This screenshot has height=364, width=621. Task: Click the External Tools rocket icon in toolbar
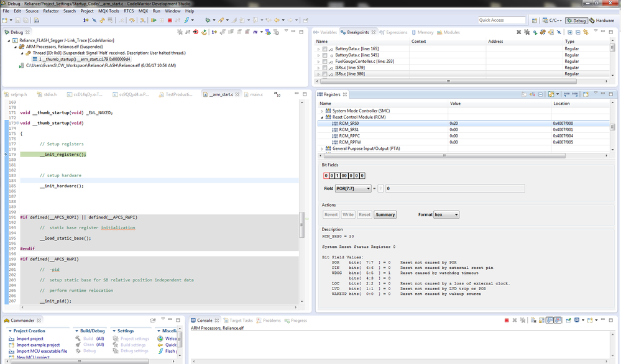tap(221, 20)
